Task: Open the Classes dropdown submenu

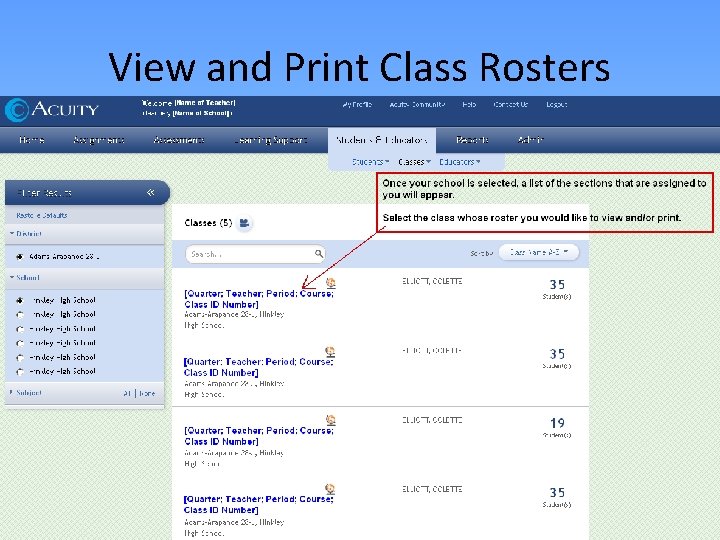Action: pos(414,162)
